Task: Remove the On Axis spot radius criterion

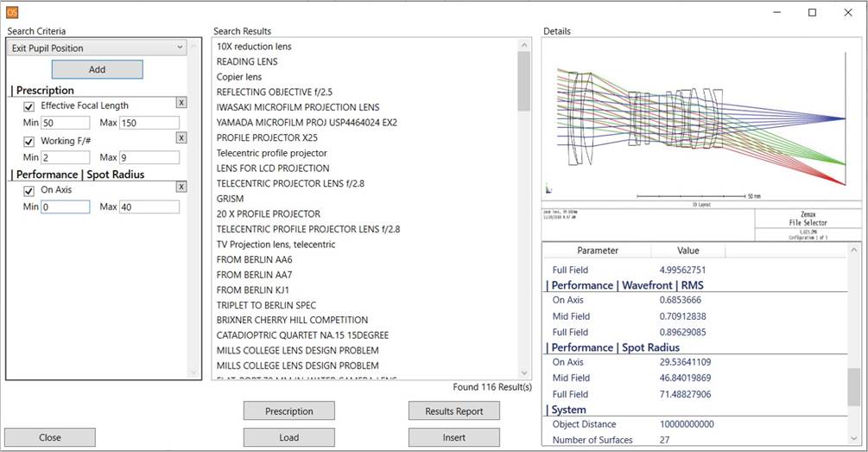Action: coord(181,187)
